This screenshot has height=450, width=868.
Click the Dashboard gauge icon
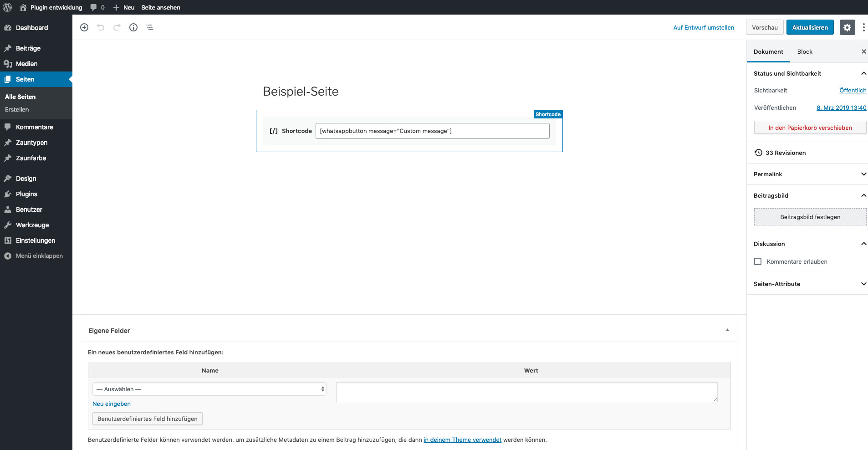click(x=8, y=28)
